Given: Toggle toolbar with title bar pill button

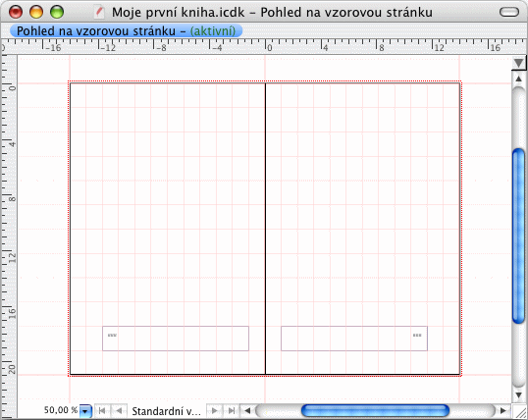Looking at the screenshot, I should 509,12.
